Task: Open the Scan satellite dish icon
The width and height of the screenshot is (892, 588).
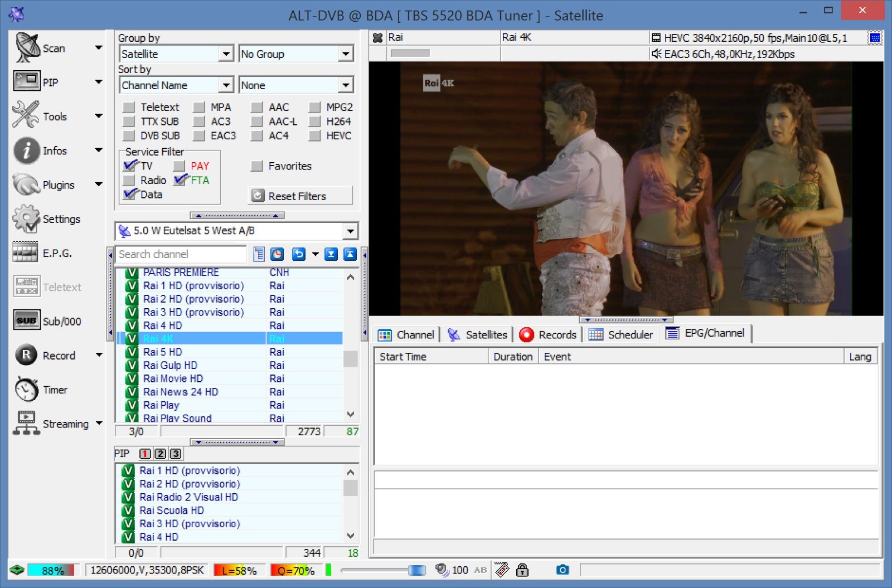Action: click(x=27, y=48)
